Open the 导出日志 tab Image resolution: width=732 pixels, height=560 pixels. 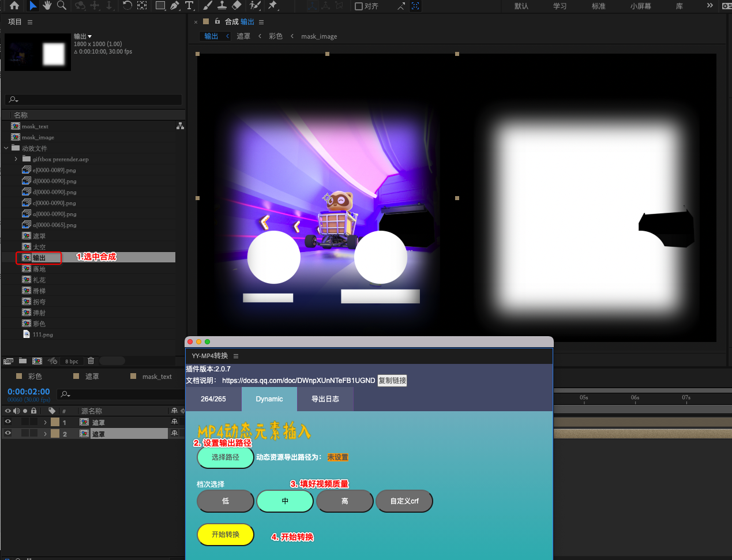point(325,399)
